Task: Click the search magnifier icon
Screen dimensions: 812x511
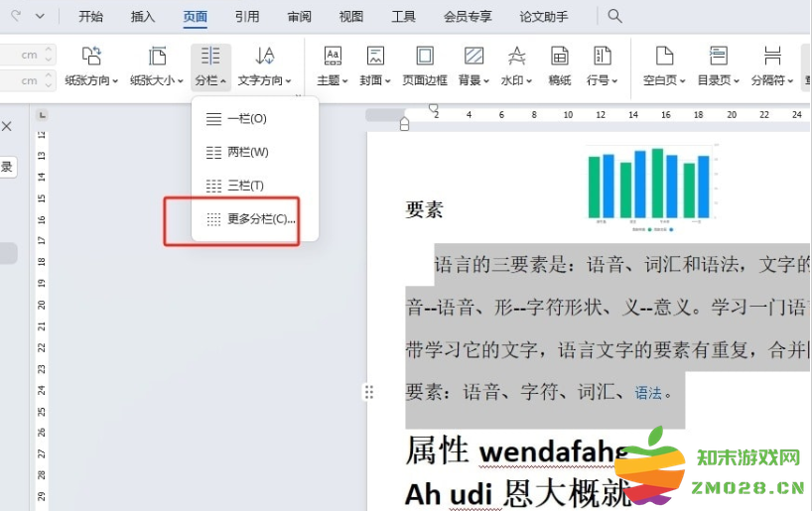Action: [614, 16]
